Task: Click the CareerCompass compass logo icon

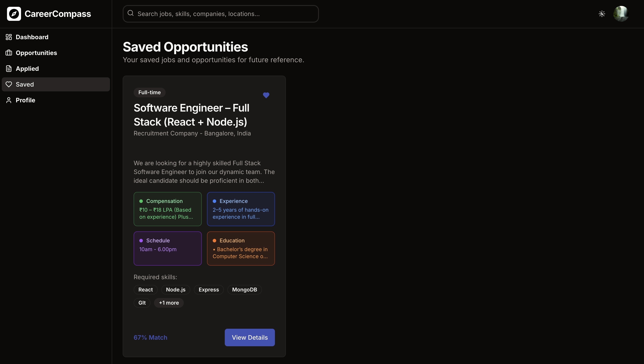Action: (14, 14)
